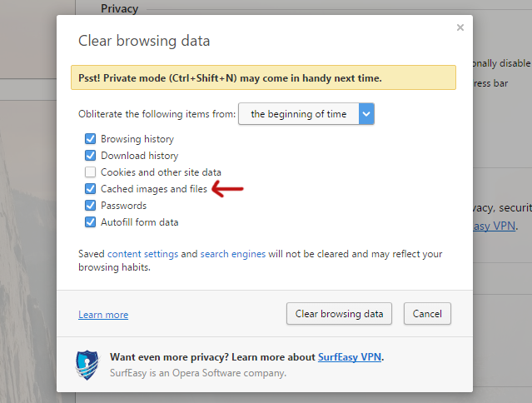The height and width of the screenshot is (403, 532).
Task: Close the dialog with the X icon
Action: click(460, 27)
